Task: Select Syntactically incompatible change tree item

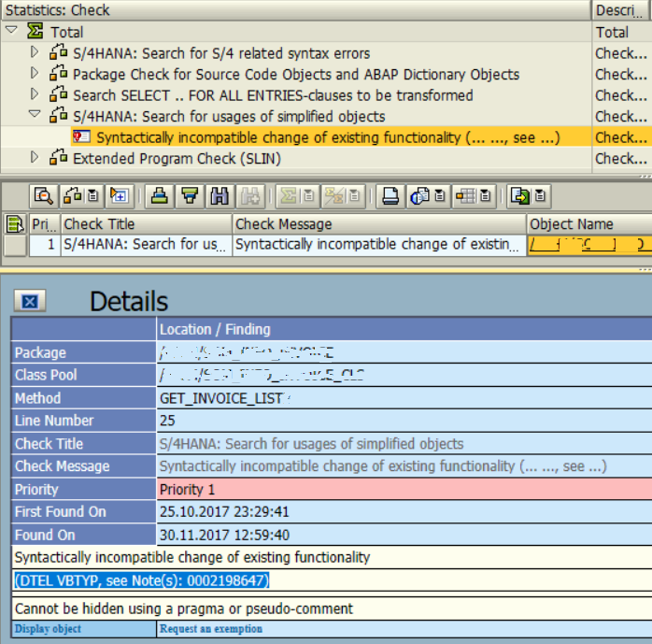Action: 328,137
